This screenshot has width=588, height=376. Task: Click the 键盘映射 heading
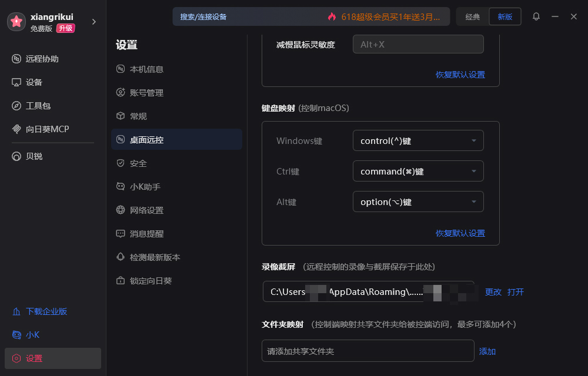pos(278,108)
